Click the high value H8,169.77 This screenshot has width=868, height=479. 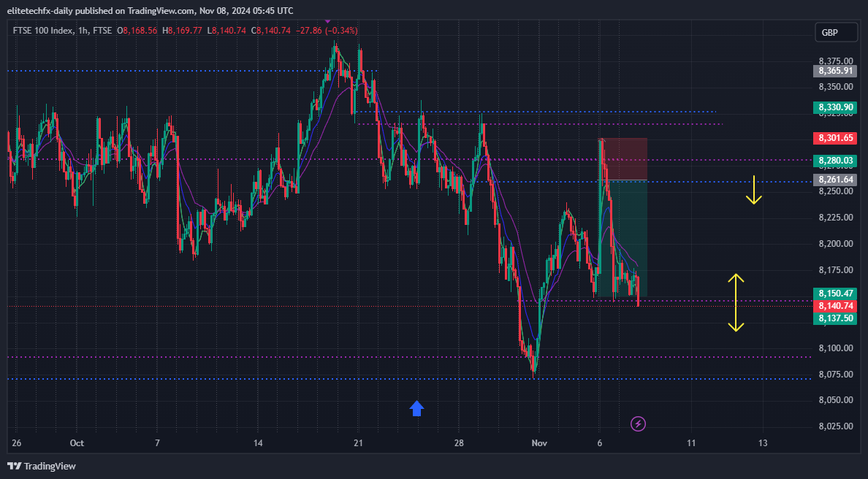pyautogui.click(x=182, y=31)
